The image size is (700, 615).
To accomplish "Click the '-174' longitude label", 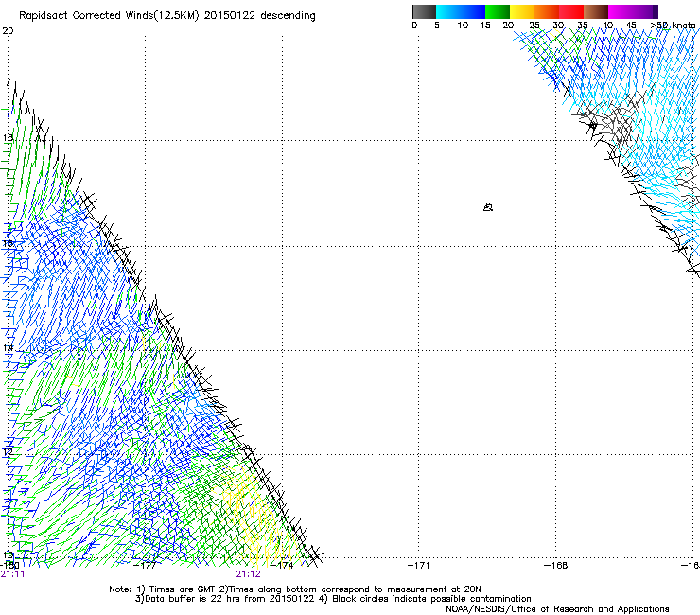I will (x=283, y=566).
